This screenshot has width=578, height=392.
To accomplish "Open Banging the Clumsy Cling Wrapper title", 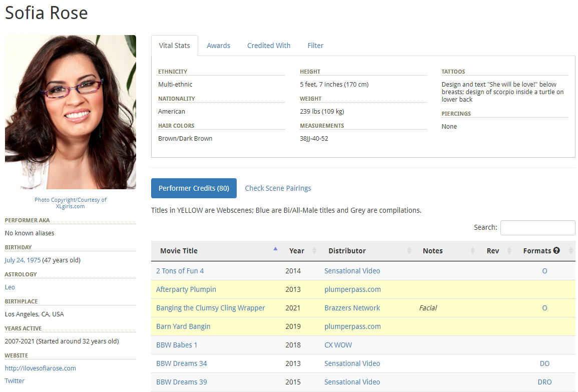I will click(x=211, y=307).
